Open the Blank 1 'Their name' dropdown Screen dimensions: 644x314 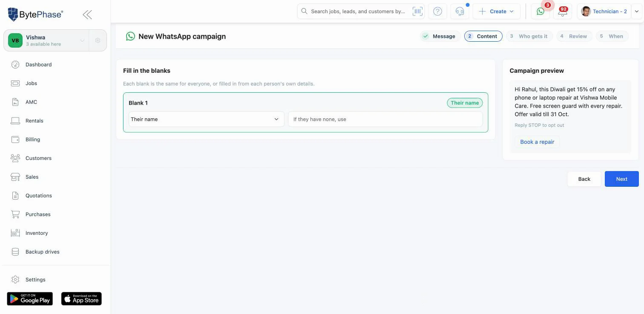(206, 119)
